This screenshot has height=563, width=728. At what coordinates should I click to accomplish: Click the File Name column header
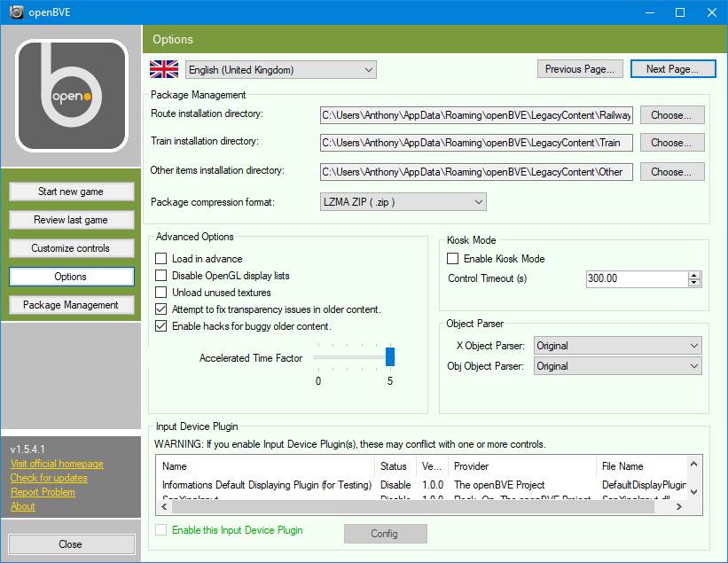click(641, 466)
